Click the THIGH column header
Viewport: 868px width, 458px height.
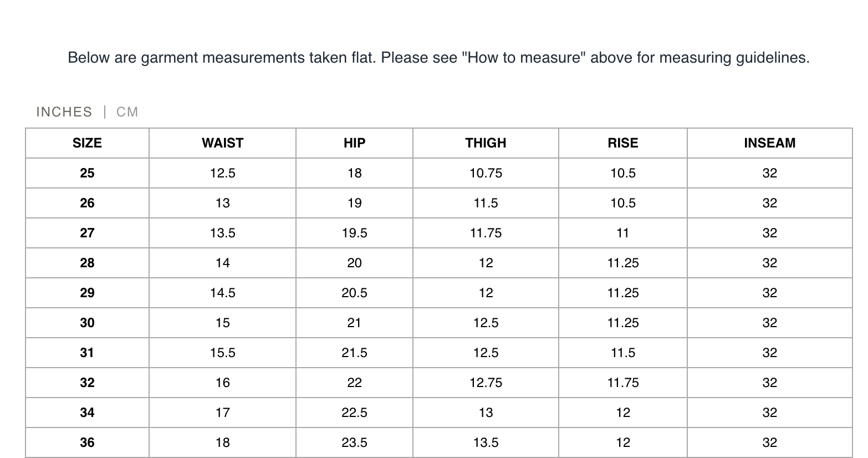486,143
